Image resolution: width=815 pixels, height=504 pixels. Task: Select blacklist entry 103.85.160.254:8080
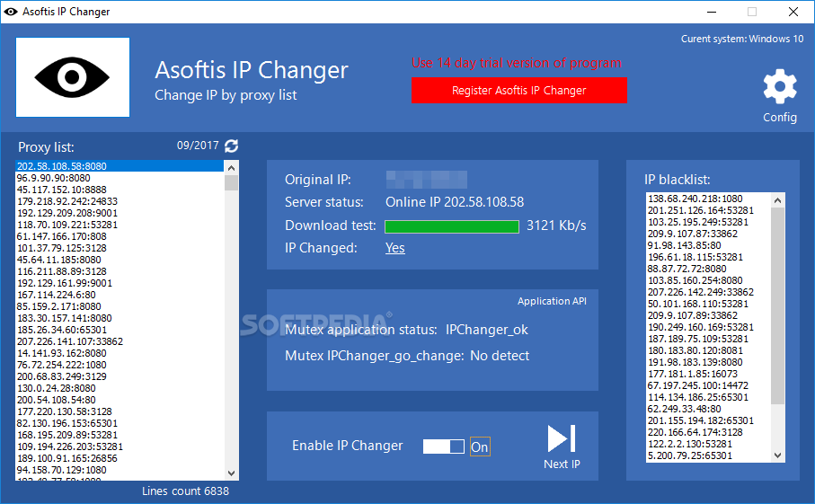click(708, 280)
